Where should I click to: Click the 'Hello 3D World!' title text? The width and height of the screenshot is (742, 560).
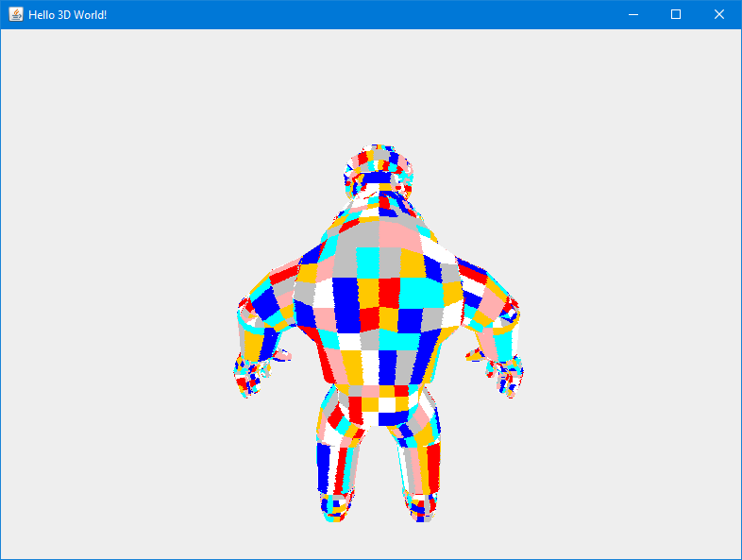68,15
